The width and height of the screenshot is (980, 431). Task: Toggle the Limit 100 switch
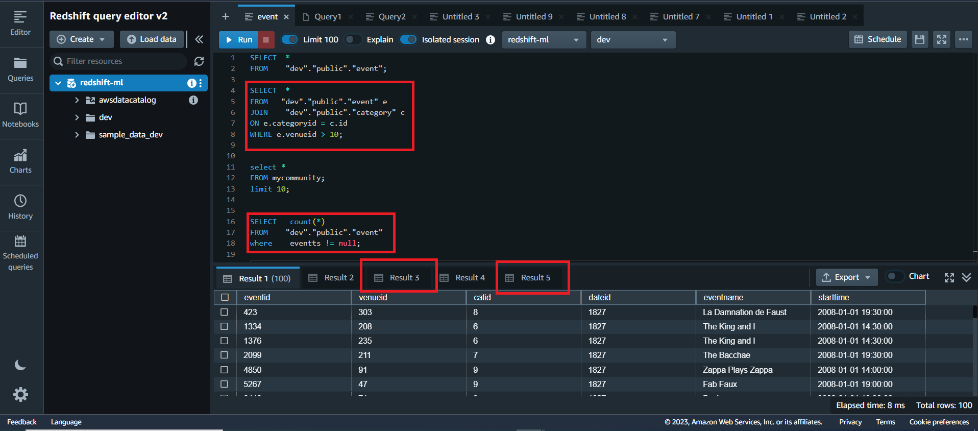(290, 39)
